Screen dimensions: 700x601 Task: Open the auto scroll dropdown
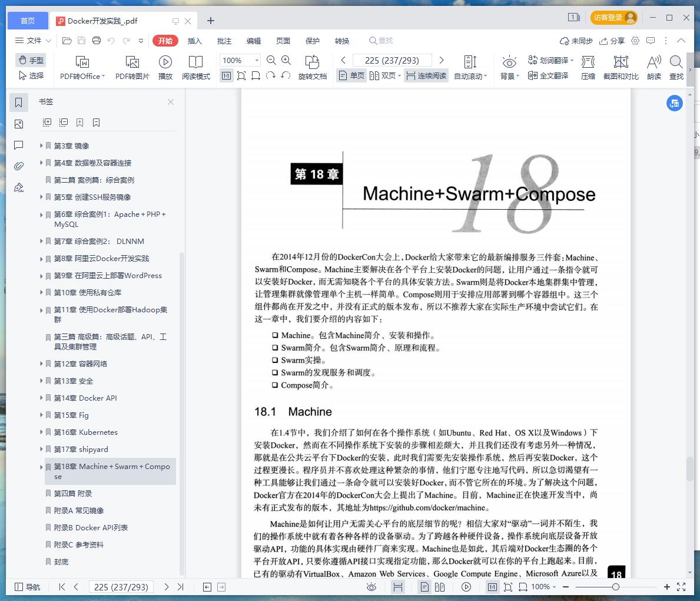pos(470,68)
